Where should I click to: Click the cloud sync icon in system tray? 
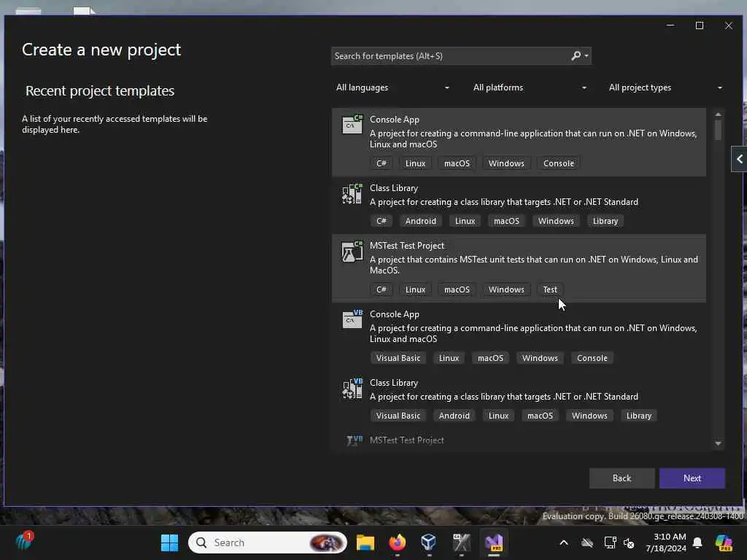point(587,542)
